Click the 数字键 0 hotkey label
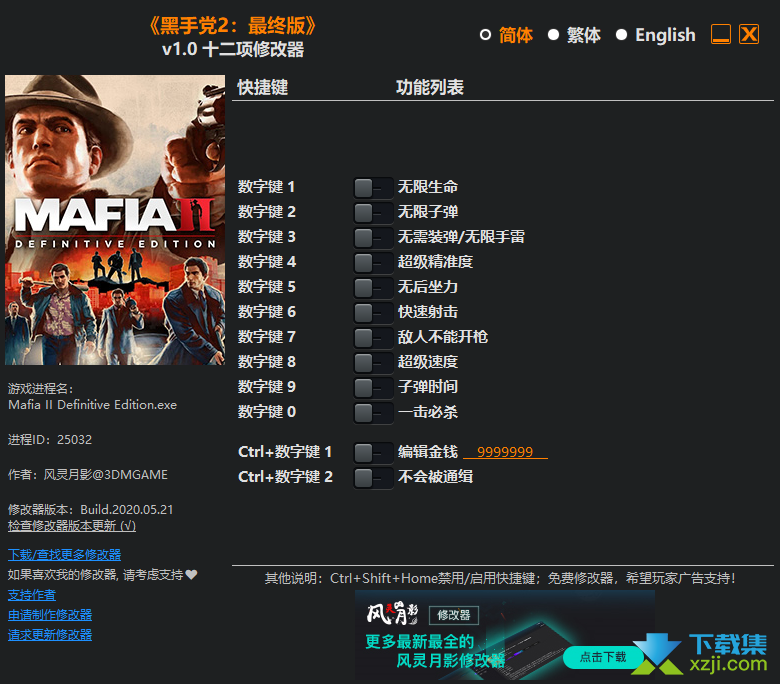 pyautogui.click(x=267, y=412)
